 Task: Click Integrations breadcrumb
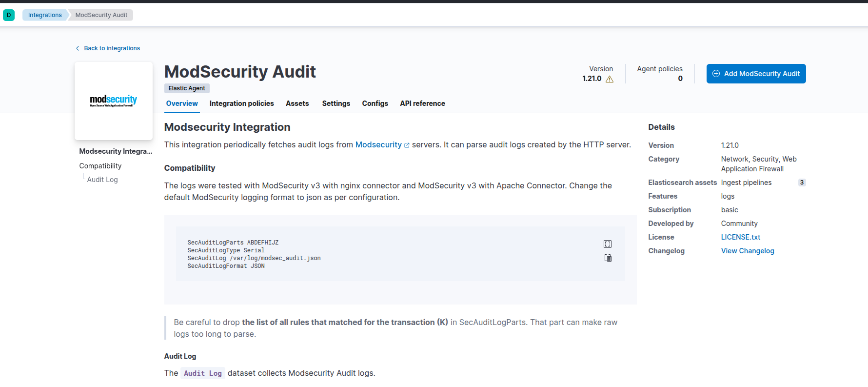click(45, 15)
